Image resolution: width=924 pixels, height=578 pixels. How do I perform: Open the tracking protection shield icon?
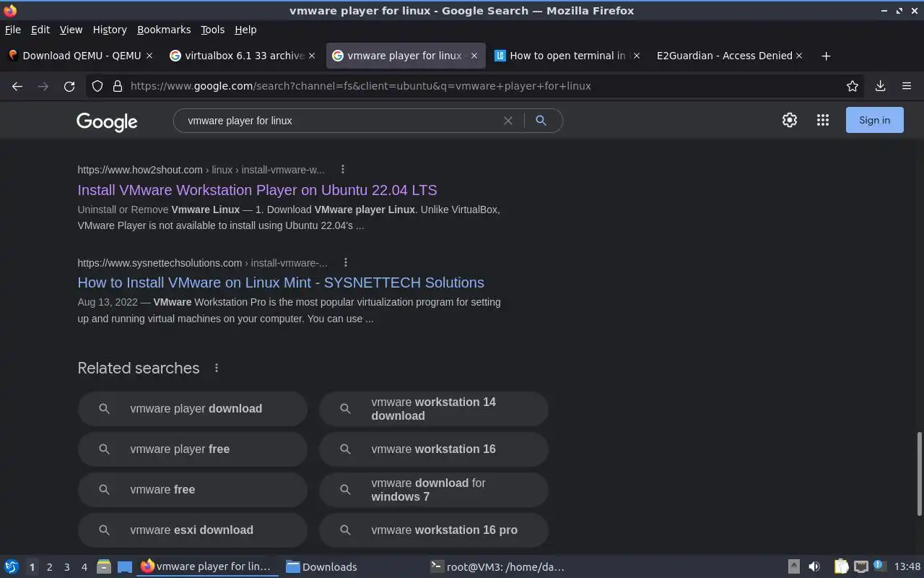click(97, 86)
